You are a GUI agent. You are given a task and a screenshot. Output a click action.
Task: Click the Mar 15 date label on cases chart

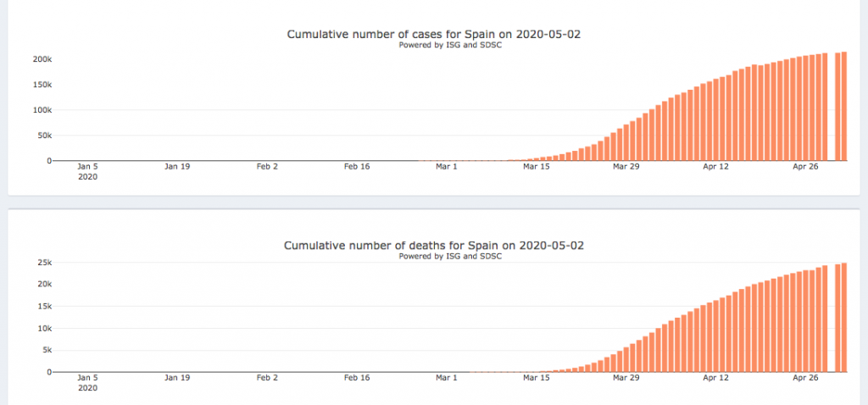(x=537, y=167)
